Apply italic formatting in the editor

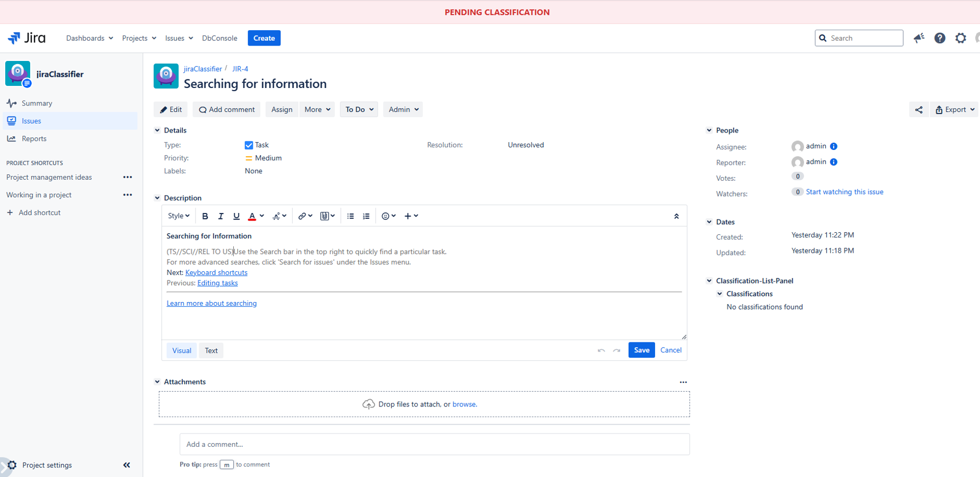click(x=220, y=216)
